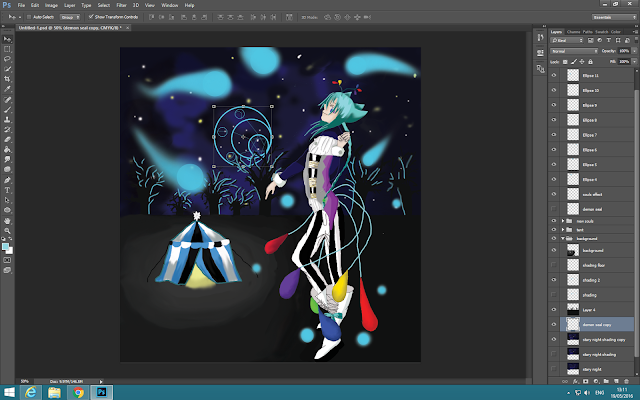
Task: Switch to the Paths tab
Action: point(588,32)
